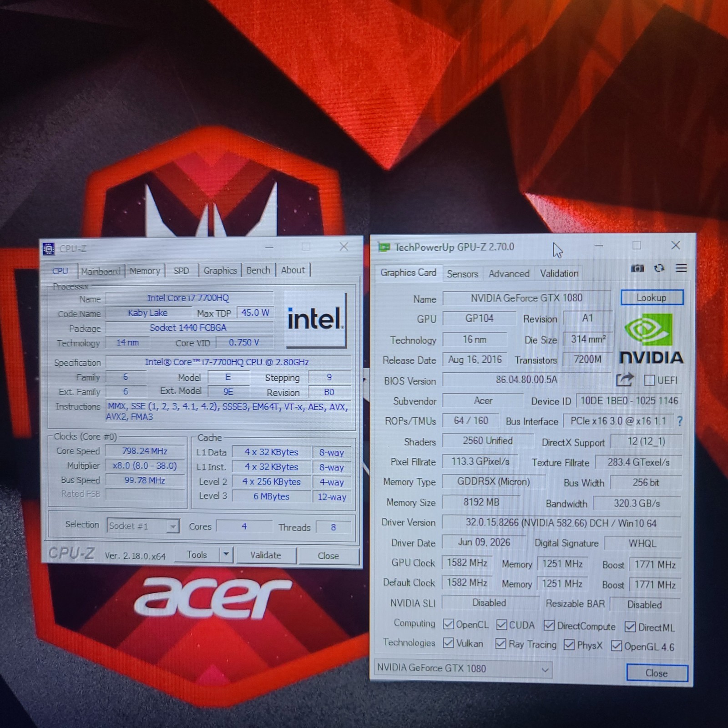
Task: Toggle the DirectML checkbox
Action: click(x=630, y=627)
